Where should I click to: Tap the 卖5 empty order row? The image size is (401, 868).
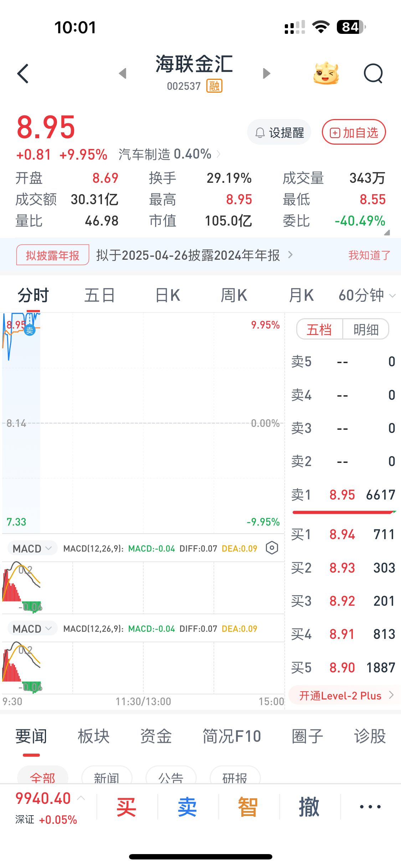[343, 362]
